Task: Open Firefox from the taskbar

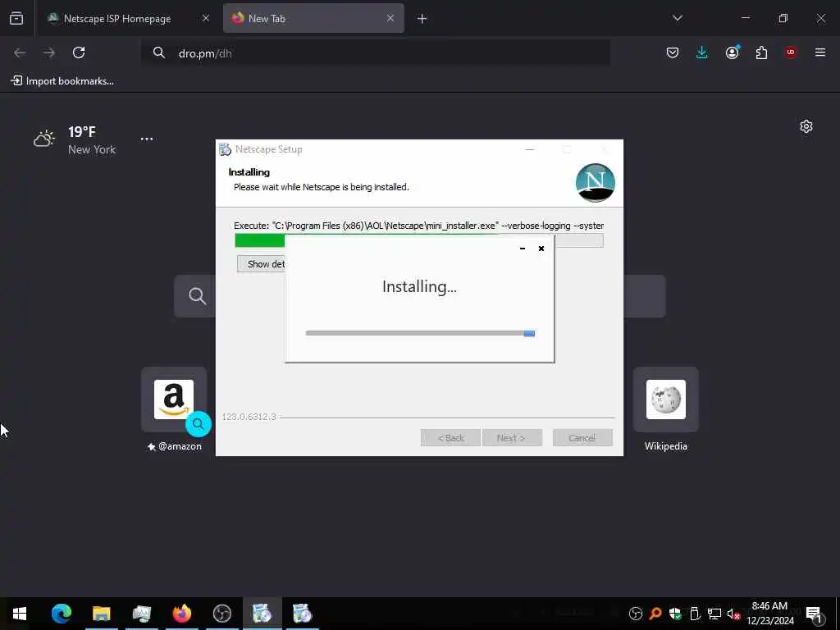Action: coord(181,614)
